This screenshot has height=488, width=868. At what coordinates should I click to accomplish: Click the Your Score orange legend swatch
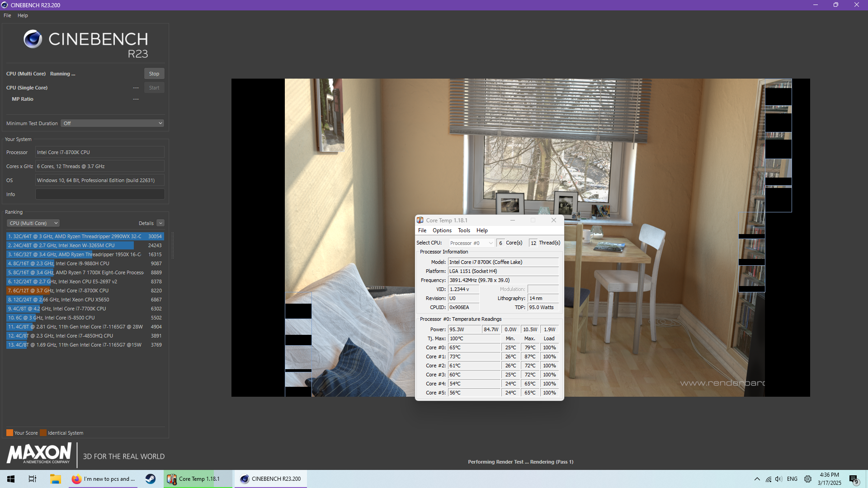tap(9, 433)
